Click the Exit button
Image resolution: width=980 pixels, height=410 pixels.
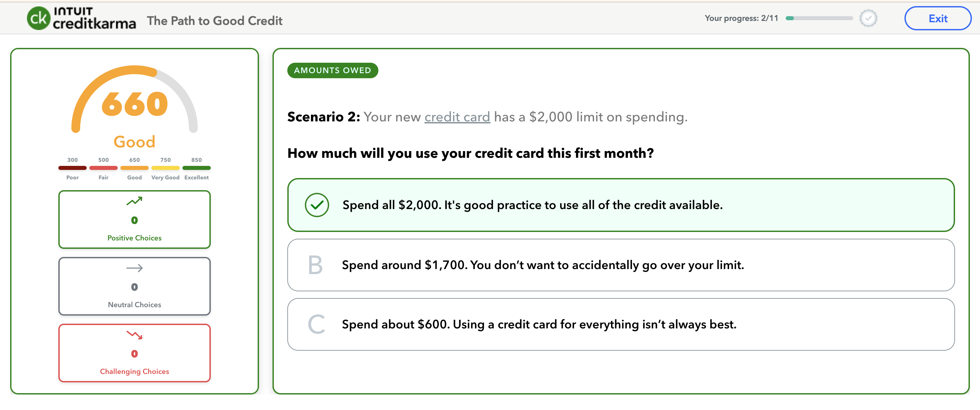pyautogui.click(x=938, y=18)
